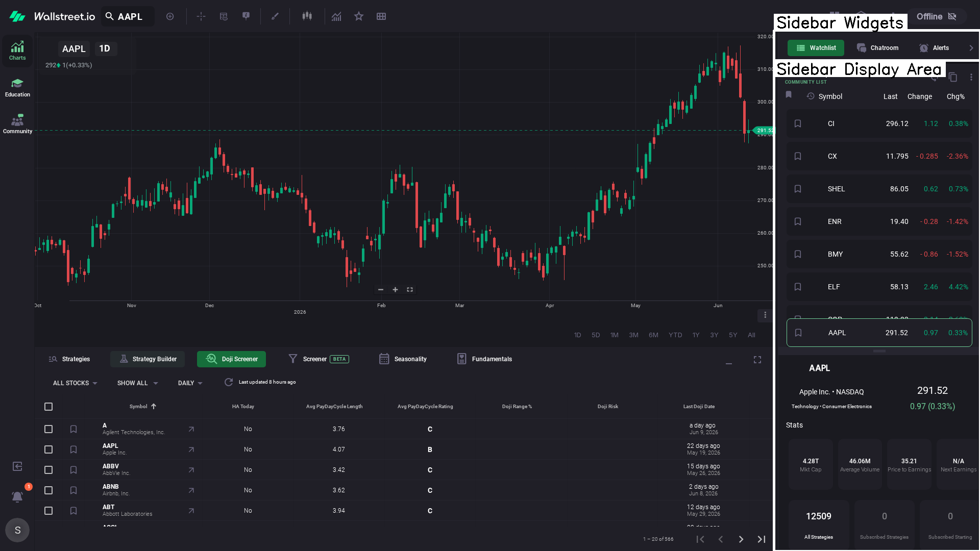Select the drawing brush tool

click(275, 16)
